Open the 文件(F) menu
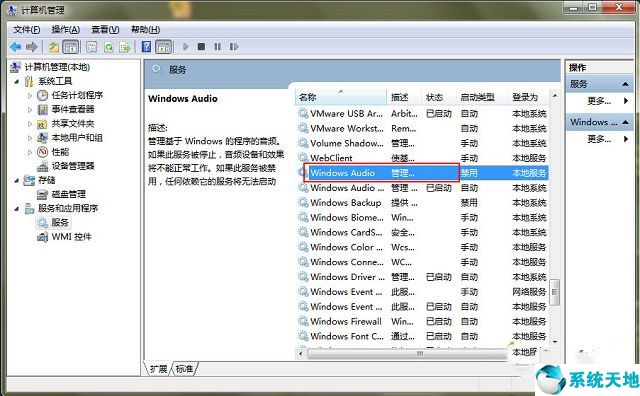 27,30
